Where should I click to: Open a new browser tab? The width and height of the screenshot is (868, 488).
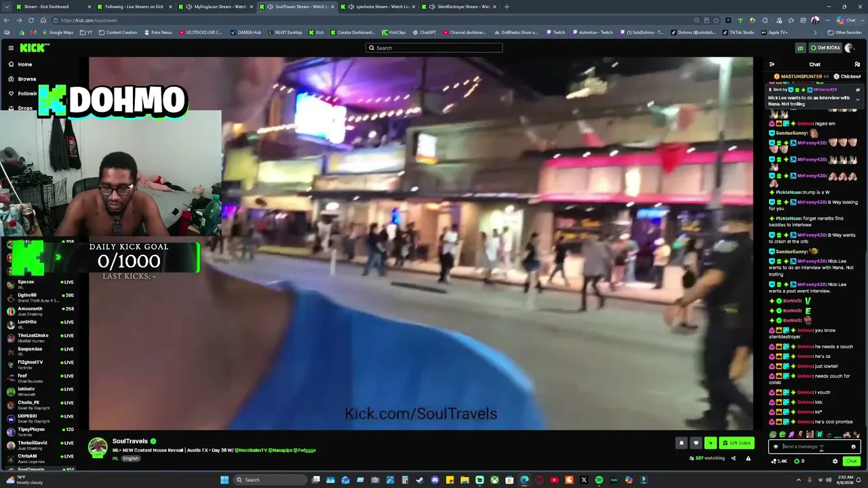pyautogui.click(x=507, y=7)
